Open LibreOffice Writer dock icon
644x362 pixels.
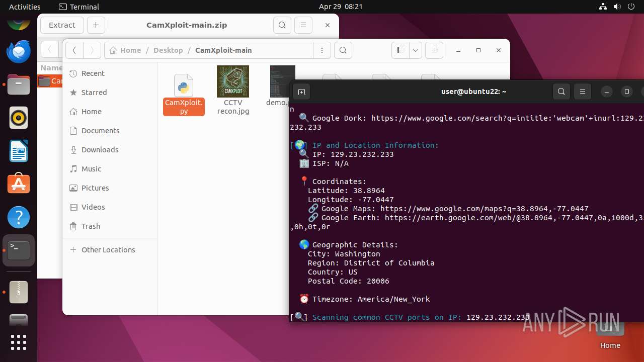click(19, 151)
